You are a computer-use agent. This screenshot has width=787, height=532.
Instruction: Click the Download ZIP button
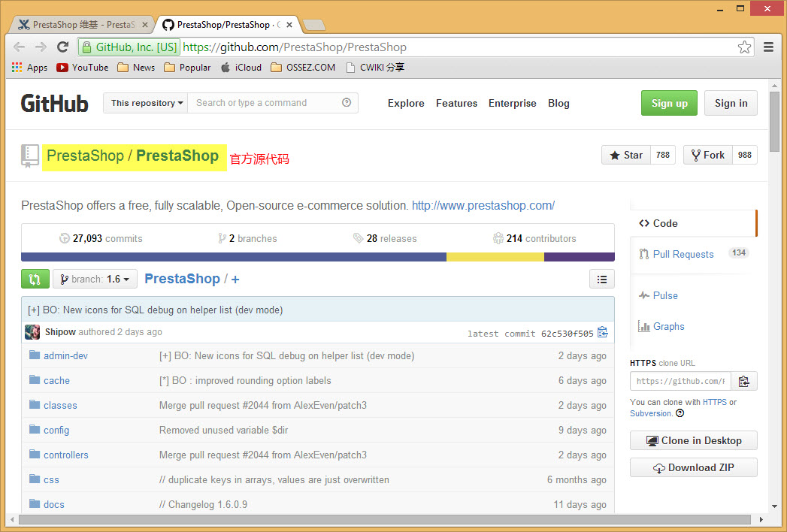[694, 468]
